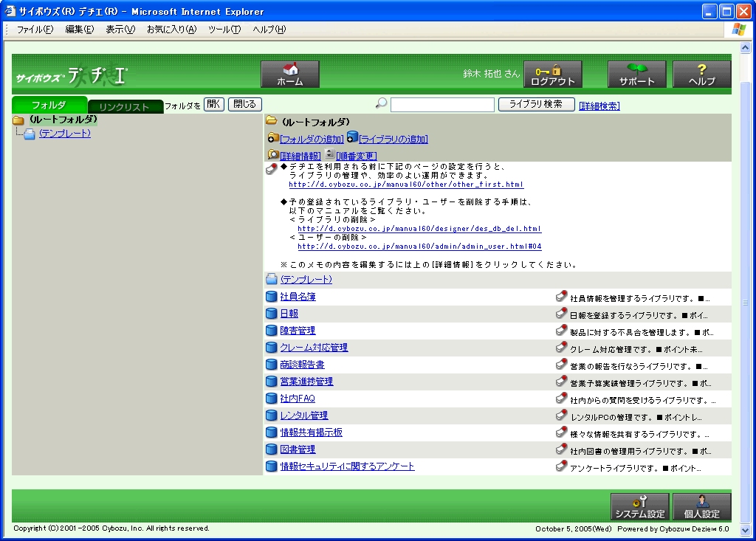Open the admin_user.html#04 manual link
This screenshot has height=541, width=756.
[x=419, y=247]
